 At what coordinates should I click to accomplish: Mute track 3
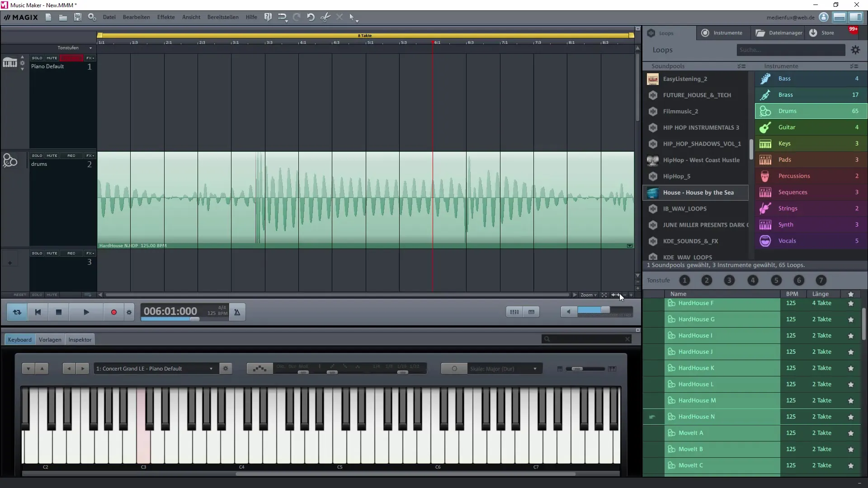click(x=52, y=253)
